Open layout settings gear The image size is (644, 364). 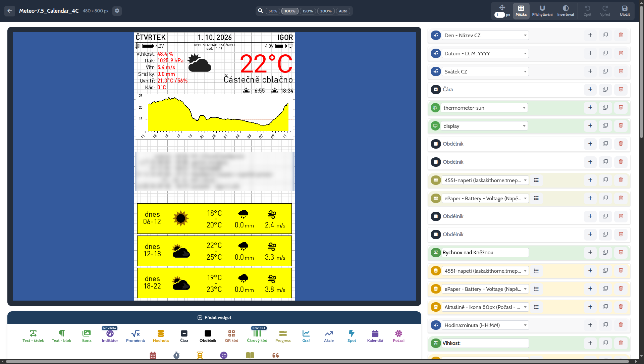tap(117, 11)
